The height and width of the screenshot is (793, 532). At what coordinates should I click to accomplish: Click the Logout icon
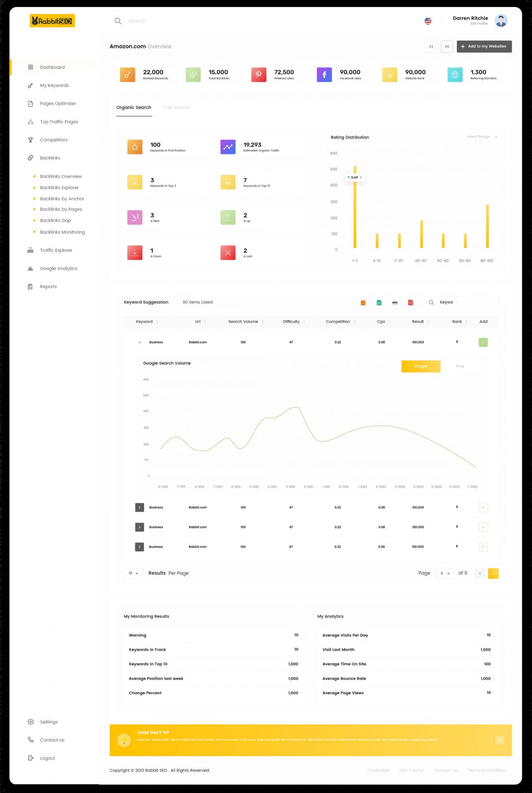pos(30,758)
